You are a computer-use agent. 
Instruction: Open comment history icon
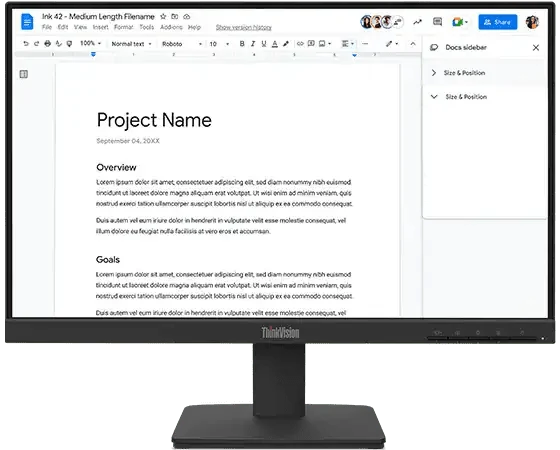click(438, 22)
